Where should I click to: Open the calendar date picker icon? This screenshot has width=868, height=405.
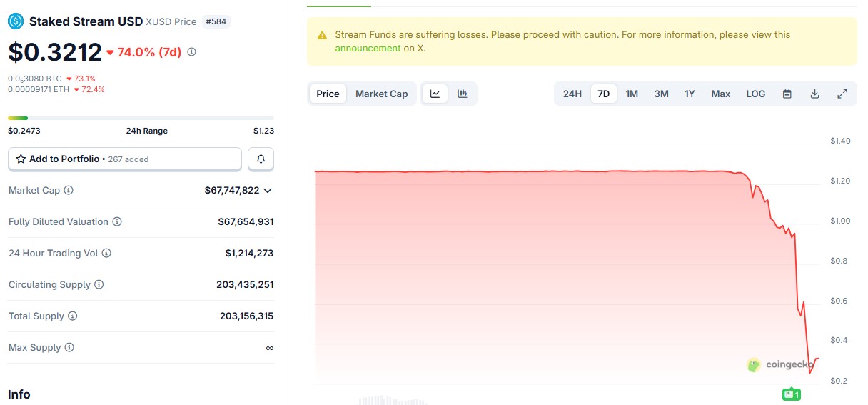[787, 94]
